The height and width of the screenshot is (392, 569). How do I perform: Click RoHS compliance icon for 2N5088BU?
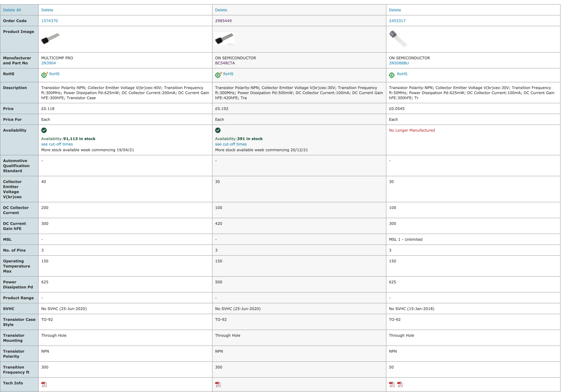[392, 75]
